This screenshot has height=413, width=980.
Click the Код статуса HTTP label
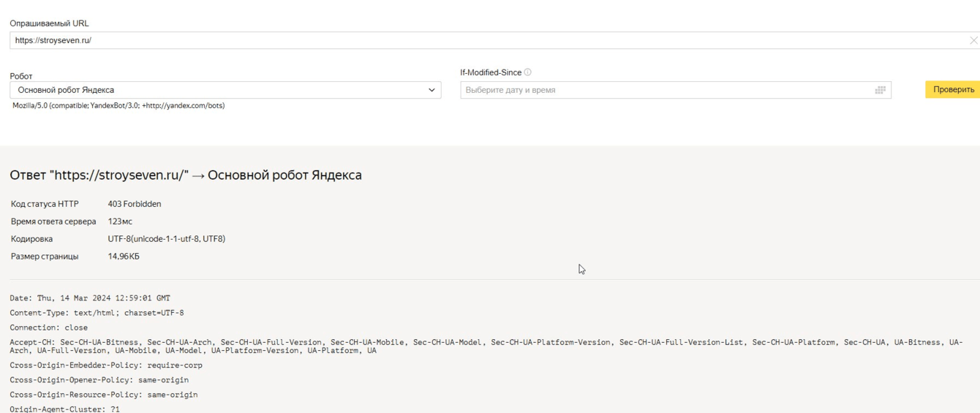click(45, 204)
